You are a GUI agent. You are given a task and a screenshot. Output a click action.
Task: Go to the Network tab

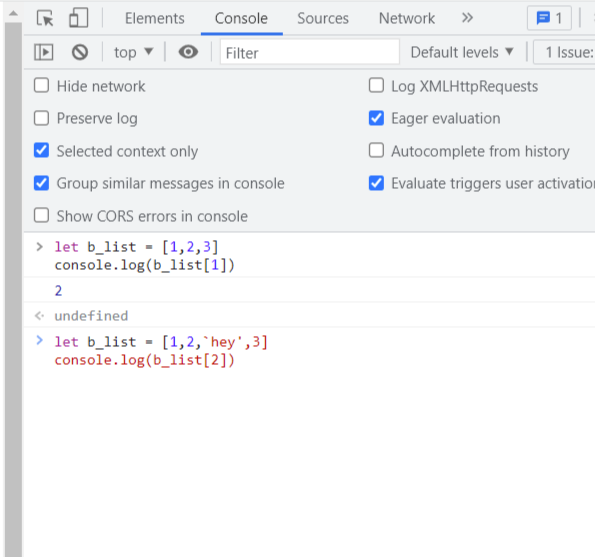click(407, 18)
